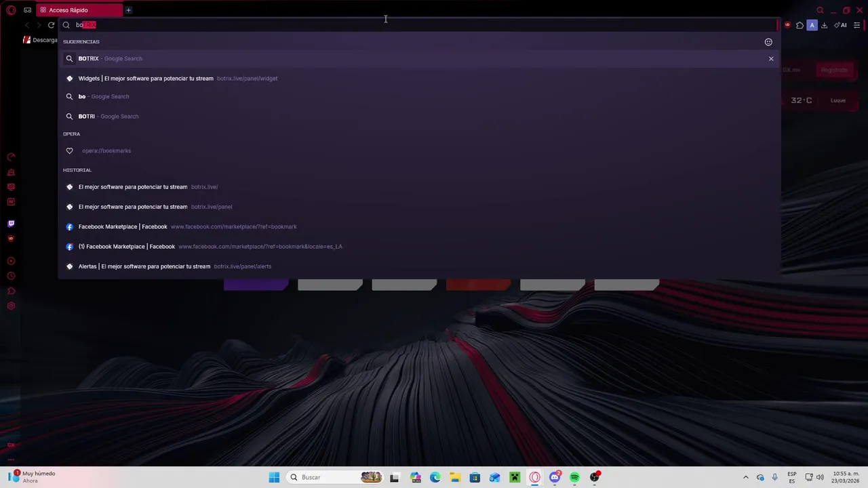Open the Opera GX main menu logo
The width and height of the screenshot is (868, 488).
coord(11,10)
